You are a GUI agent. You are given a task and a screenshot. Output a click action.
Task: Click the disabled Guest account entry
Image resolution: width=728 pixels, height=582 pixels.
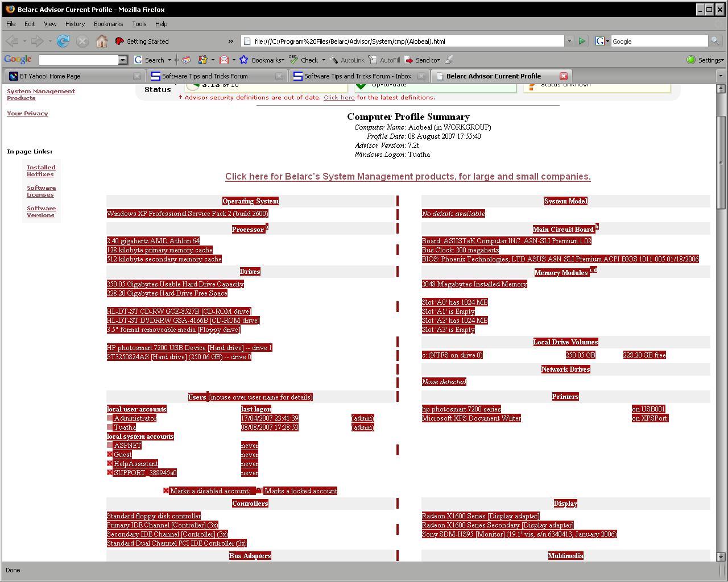(122, 455)
